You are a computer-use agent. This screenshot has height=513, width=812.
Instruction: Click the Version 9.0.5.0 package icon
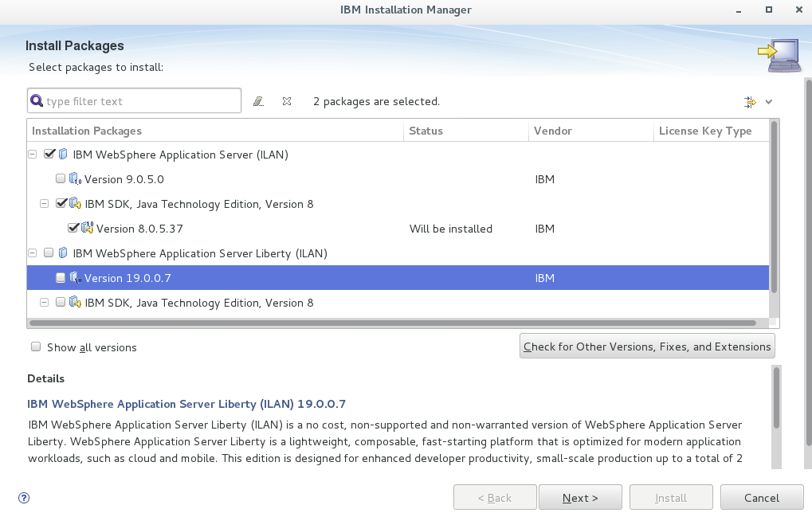pyautogui.click(x=75, y=179)
